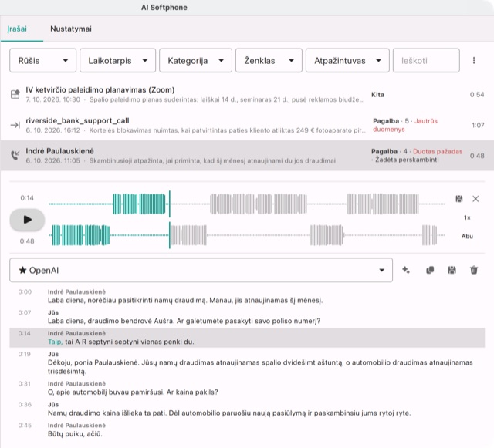
Task: Play the recording
Action: pyautogui.click(x=28, y=220)
